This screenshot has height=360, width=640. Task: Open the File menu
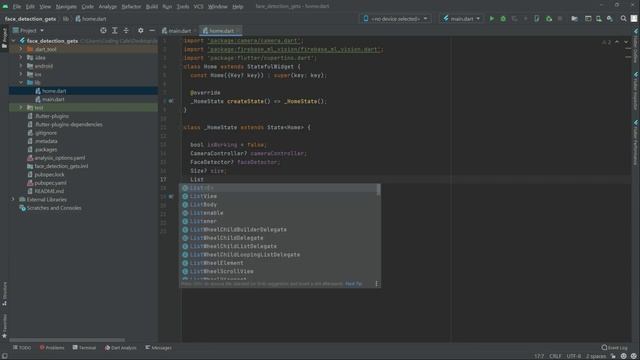[x=17, y=7]
